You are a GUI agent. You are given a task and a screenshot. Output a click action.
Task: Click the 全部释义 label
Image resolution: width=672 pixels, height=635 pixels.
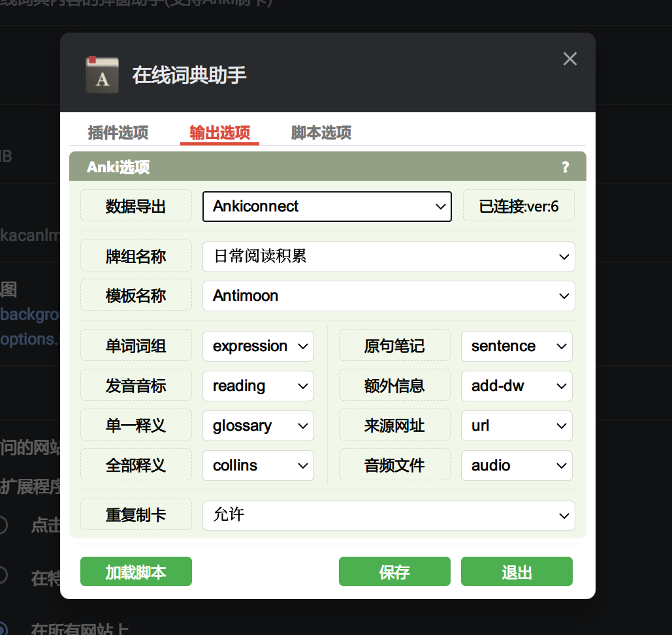point(136,465)
